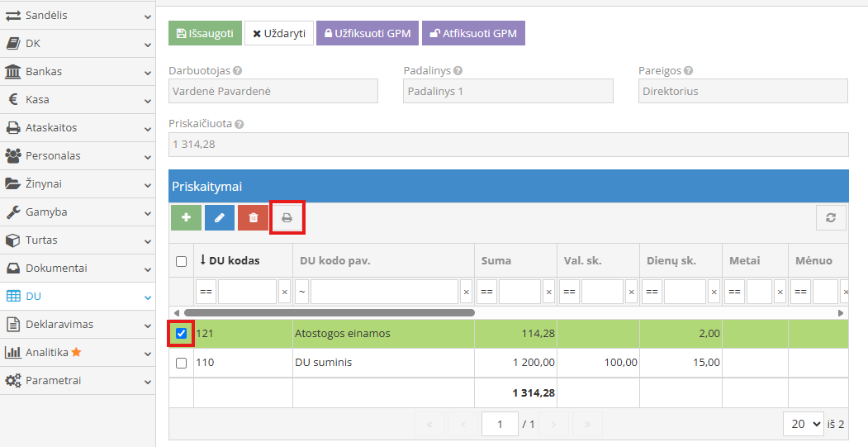The height and width of the screenshot is (447, 868).
Task: Open the Turtas menu item
Action: (x=78, y=240)
